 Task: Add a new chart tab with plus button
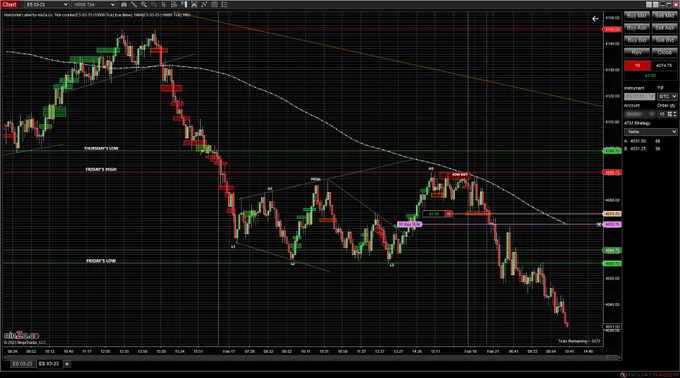pyautogui.click(x=67, y=364)
